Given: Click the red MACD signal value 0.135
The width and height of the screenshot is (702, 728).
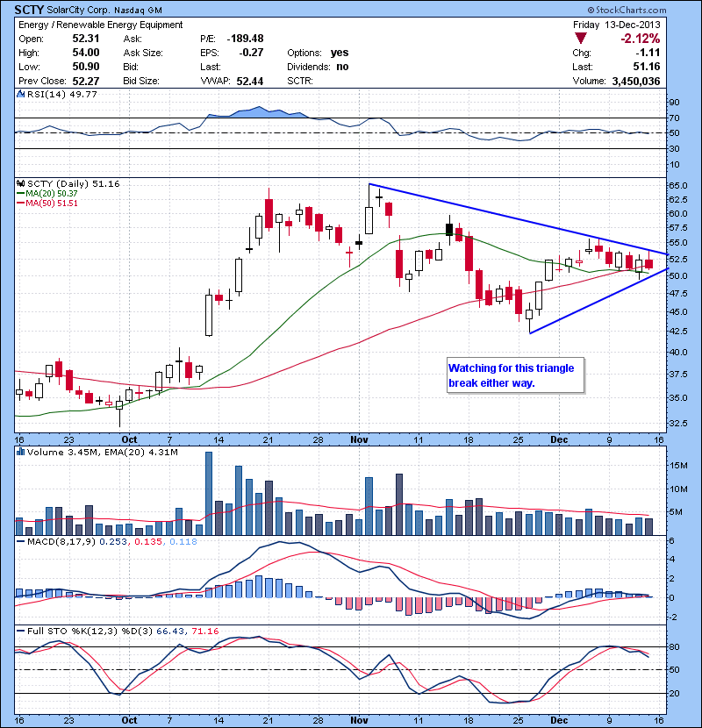Looking at the screenshot, I should [x=148, y=542].
